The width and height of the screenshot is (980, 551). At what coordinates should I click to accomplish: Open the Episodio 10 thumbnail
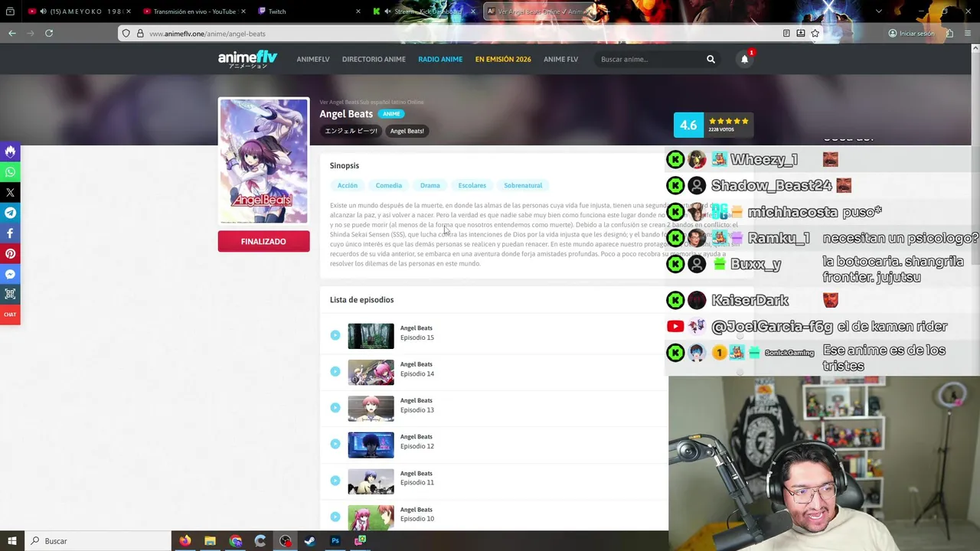(371, 517)
